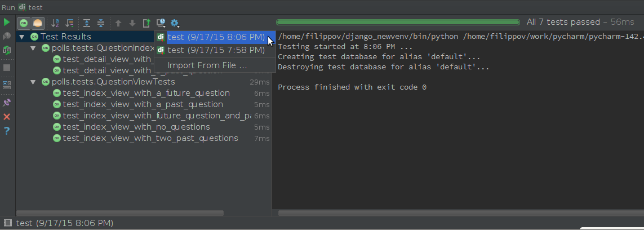Open help with the question mark icon
This screenshot has width=644, height=230.
[7, 131]
